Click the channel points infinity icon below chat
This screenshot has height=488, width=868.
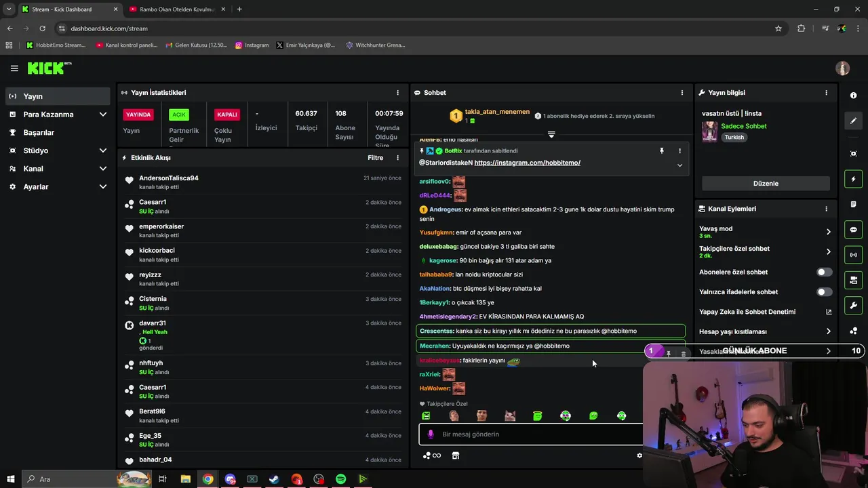tap(432, 455)
